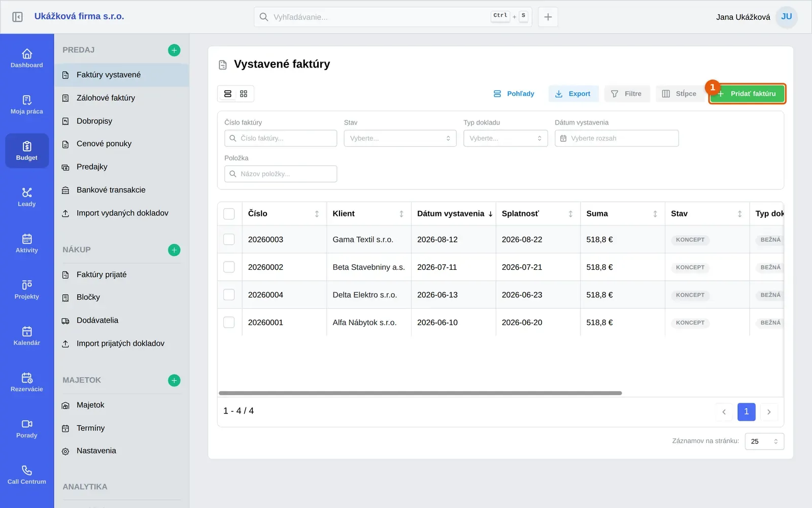
Task: Open the Pohľady views button
Action: click(x=514, y=94)
